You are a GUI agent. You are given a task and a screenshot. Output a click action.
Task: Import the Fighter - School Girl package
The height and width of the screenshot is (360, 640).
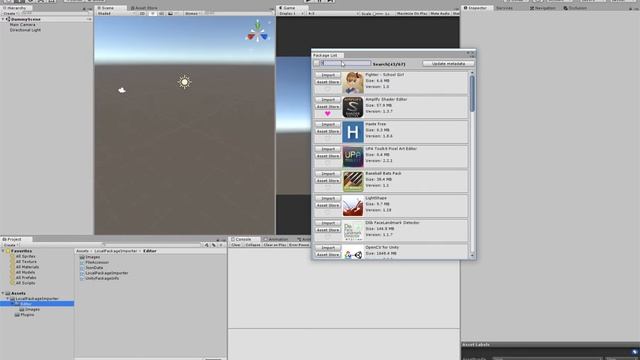click(328, 75)
